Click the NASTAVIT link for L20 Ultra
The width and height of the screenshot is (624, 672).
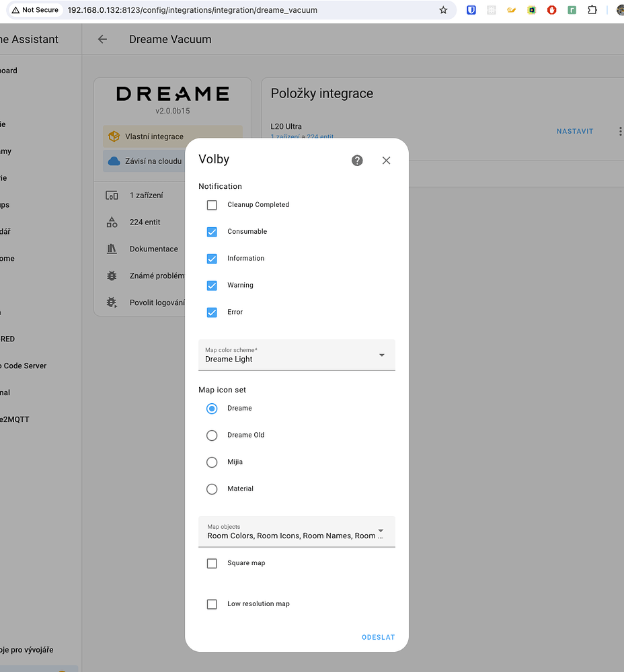(574, 131)
